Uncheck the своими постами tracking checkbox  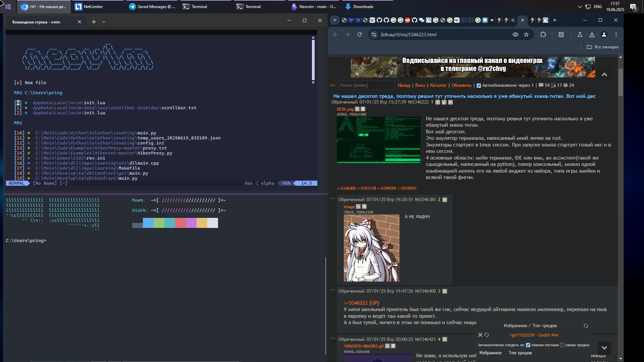(x=528, y=345)
